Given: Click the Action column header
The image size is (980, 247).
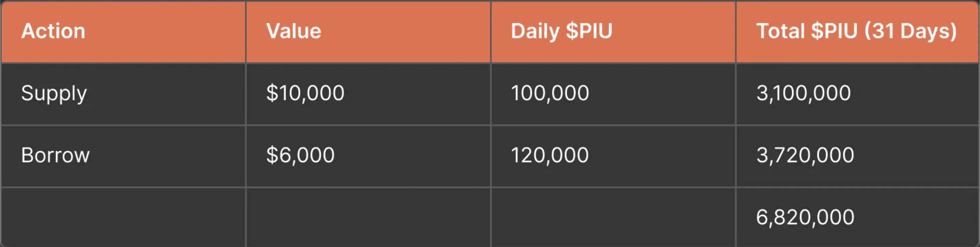Looking at the screenshot, I should [123, 32].
